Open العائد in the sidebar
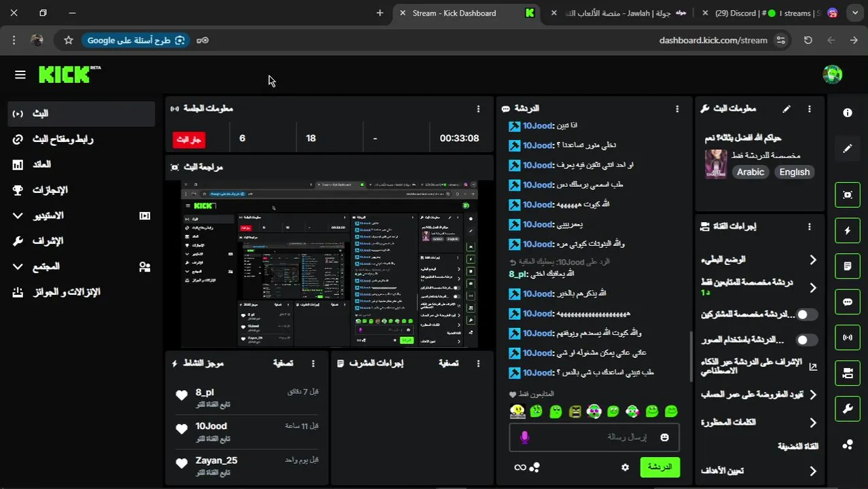This screenshot has height=489, width=868. (82, 164)
